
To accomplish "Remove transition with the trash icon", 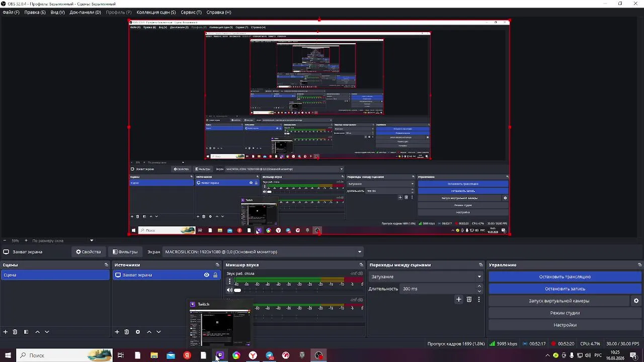I will [469, 300].
